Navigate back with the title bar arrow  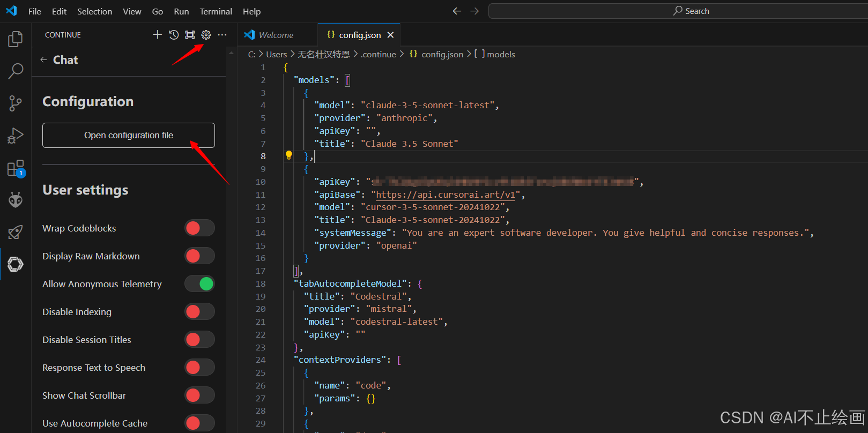[457, 11]
